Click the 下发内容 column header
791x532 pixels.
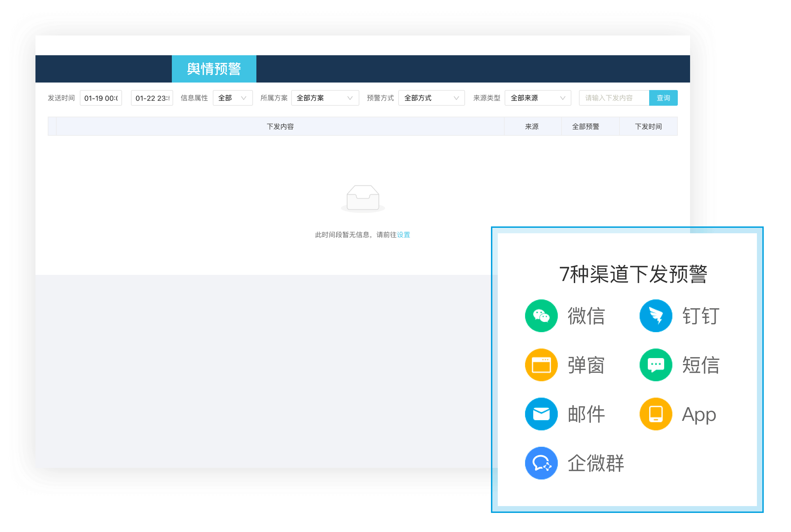tap(280, 127)
